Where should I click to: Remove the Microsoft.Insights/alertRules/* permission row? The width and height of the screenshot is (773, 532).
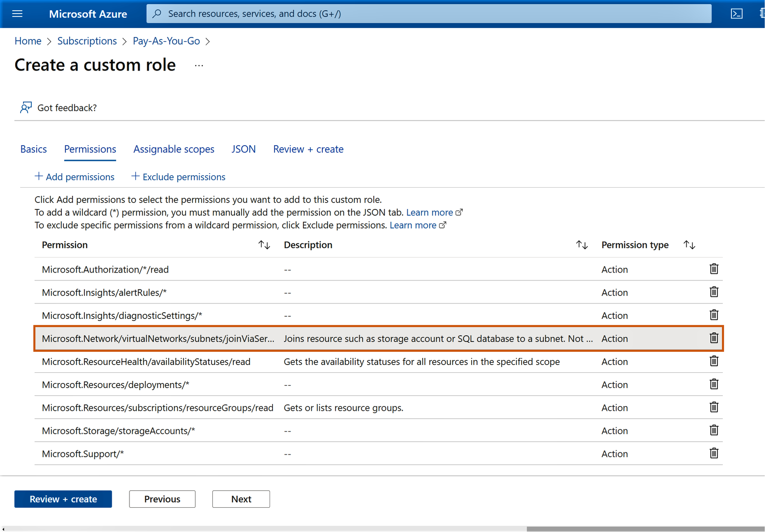click(714, 292)
